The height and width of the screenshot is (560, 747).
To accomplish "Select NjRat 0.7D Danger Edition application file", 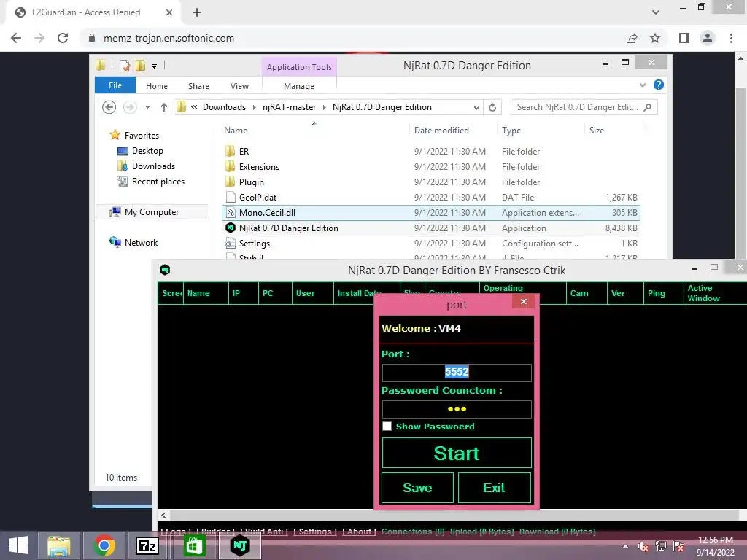I will click(431, 228).
